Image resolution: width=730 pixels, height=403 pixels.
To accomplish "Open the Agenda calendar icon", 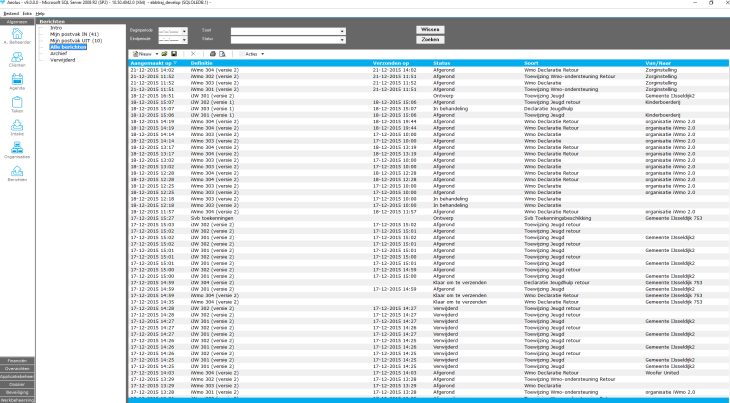I will [x=17, y=81].
